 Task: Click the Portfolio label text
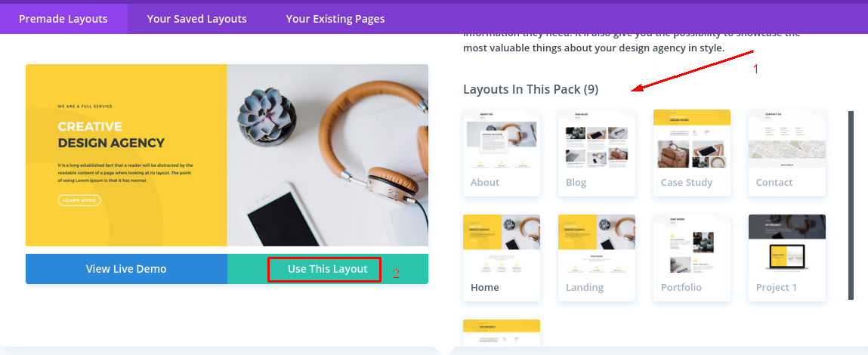pos(681,288)
